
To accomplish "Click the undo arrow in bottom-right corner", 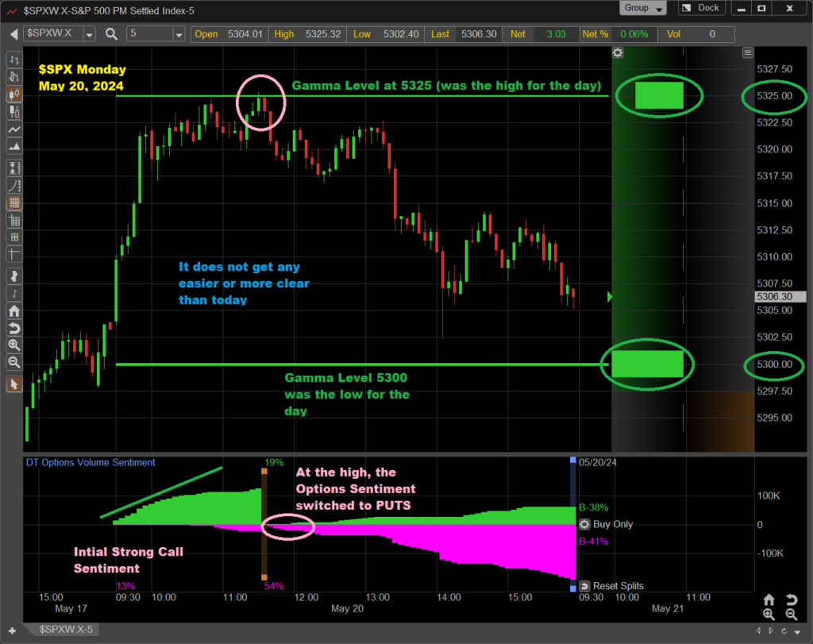I will tap(792, 600).
